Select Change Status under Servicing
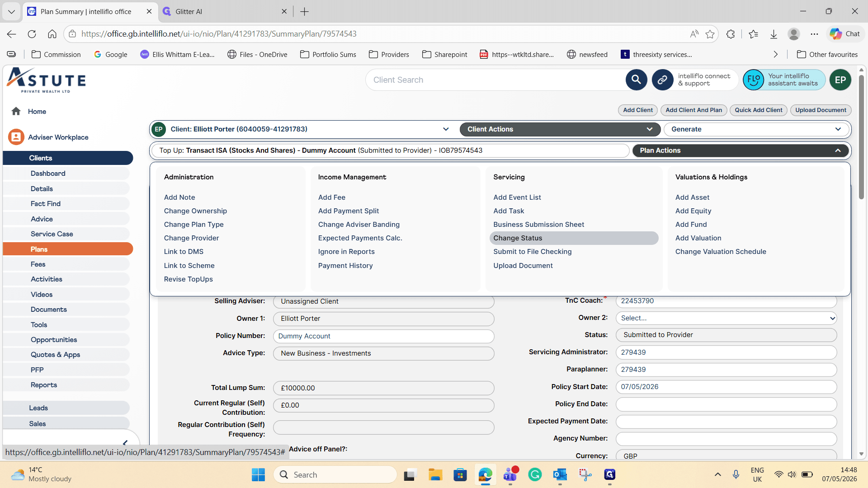 [x=574, y=238]
